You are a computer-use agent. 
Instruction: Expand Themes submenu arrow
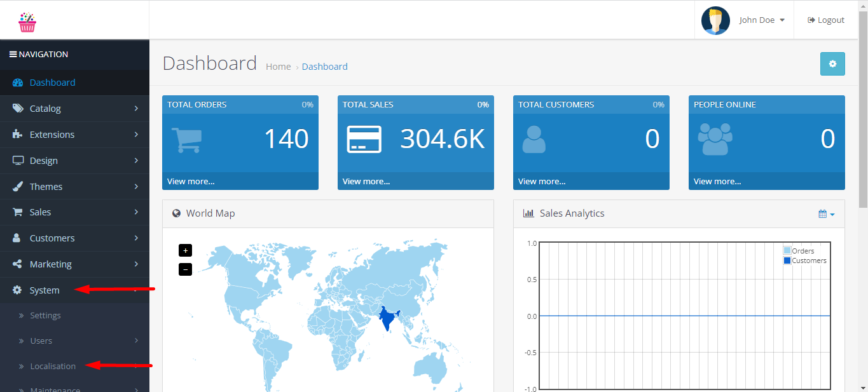point(136,187)
